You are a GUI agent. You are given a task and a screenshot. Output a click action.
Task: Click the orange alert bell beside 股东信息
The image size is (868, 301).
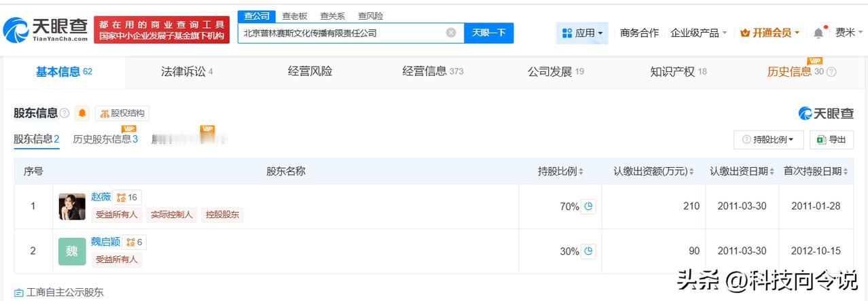pos(83,113)
